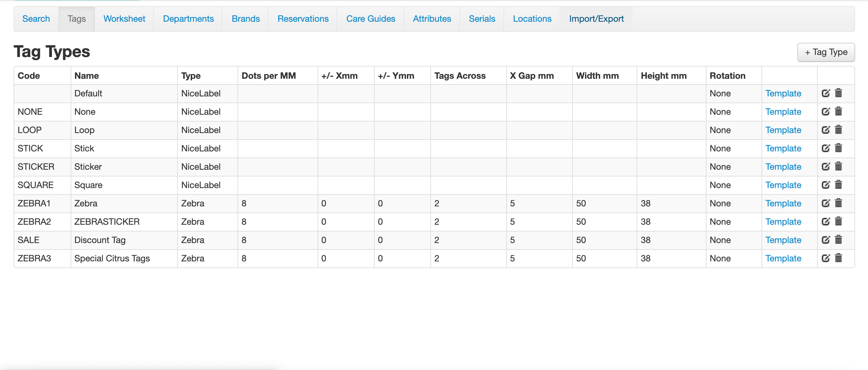The height and width of the screenshot is (370, 868).
Task: Click the Special Citrus Tags name cell
Action: pos(112,258)
